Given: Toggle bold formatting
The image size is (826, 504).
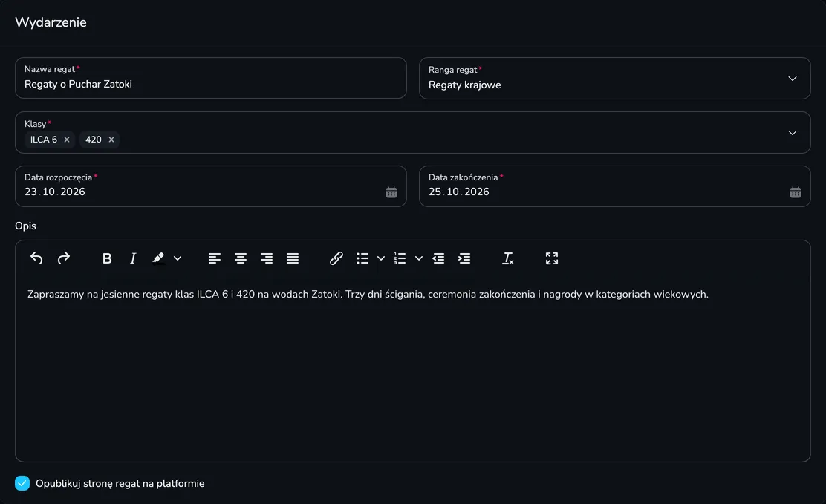Looking at the screenshot, I should point(107,258).
